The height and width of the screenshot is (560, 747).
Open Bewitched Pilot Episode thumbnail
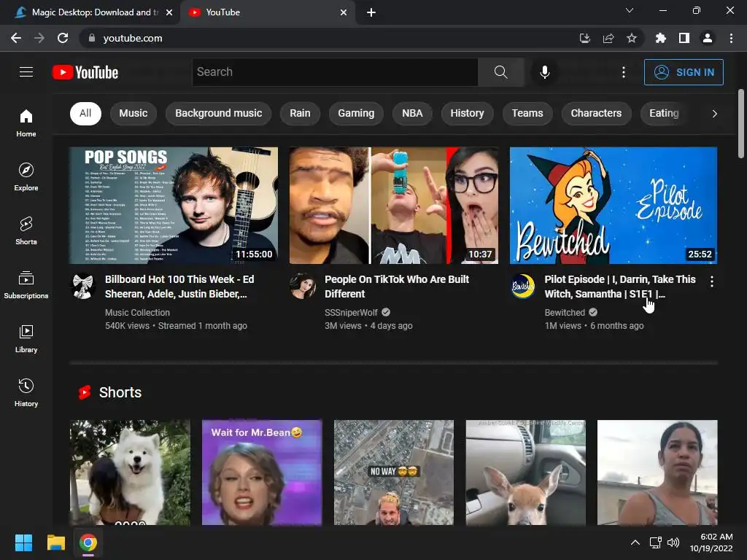coord(613,205)
